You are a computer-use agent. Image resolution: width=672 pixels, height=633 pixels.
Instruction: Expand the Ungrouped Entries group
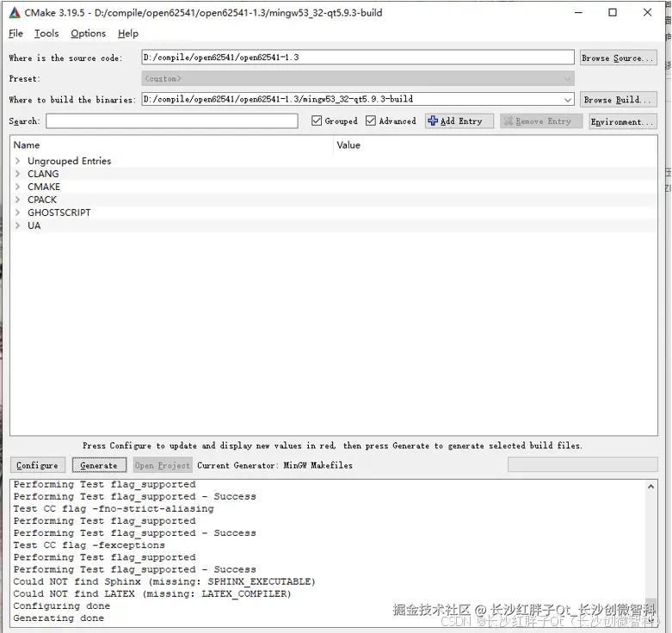point(17,161)
